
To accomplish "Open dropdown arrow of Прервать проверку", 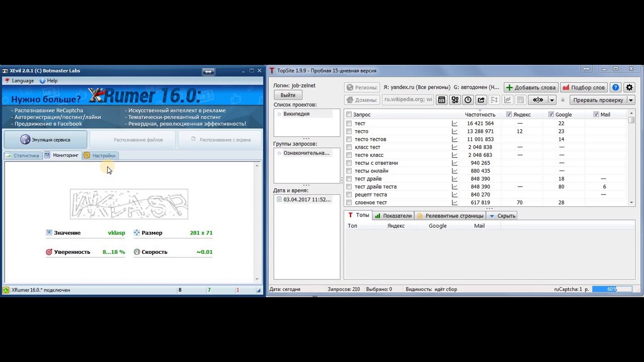I will [x=631, y=100].
